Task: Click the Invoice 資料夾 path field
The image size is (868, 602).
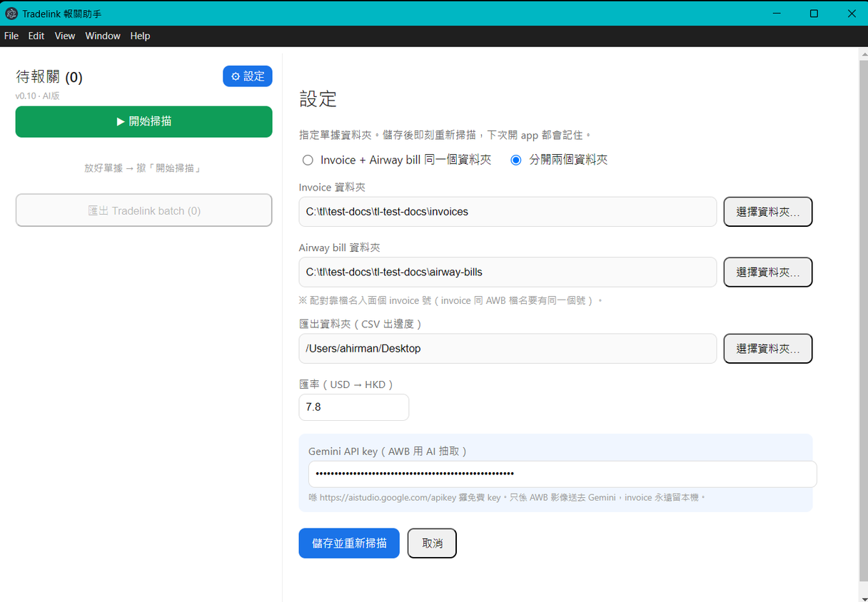Action: click(508, 212)
